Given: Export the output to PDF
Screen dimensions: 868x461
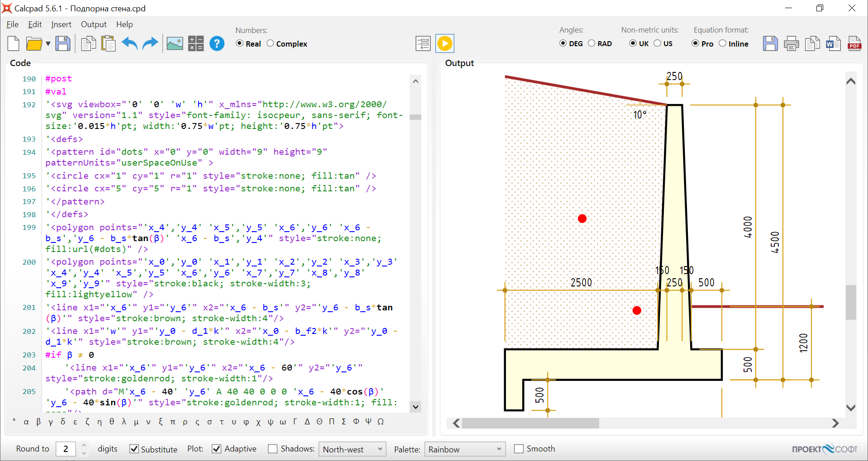Looking at the screenshot, I should (x=854, y=43).
